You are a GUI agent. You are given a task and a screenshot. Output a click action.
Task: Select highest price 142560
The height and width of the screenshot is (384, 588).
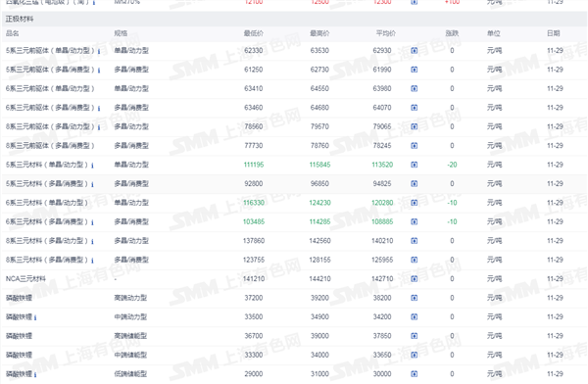(319, 241)
